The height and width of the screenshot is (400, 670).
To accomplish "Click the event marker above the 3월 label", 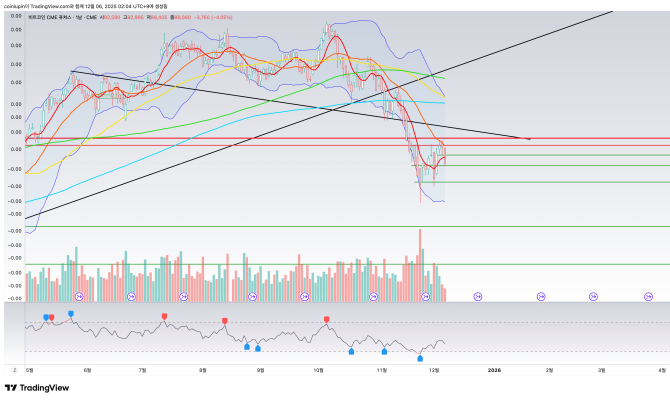I will [x=594, y=296].
